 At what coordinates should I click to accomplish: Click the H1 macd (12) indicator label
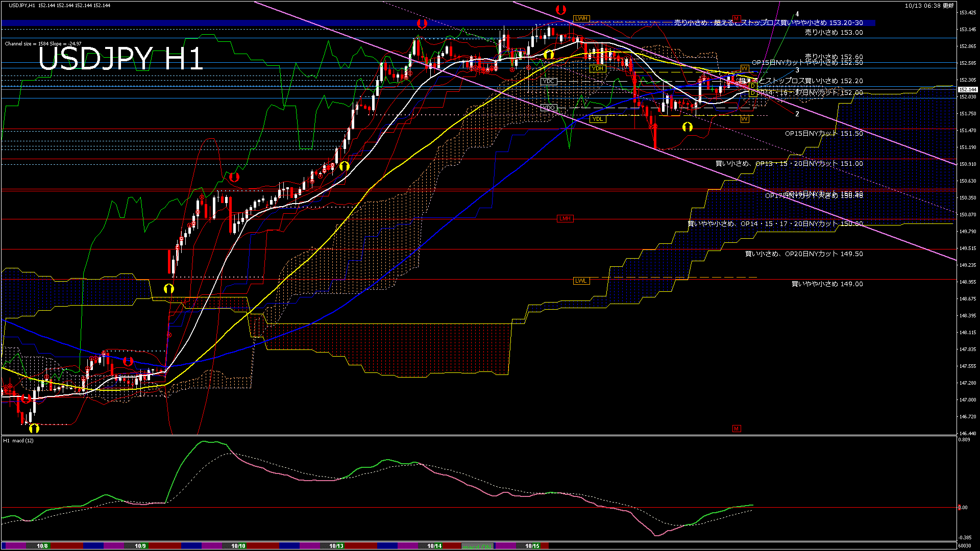[x=18, y=440]
